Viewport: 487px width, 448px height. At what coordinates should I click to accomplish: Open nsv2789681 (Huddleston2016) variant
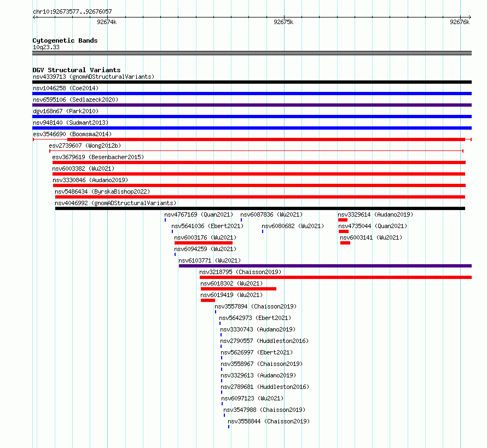(265, 387)
